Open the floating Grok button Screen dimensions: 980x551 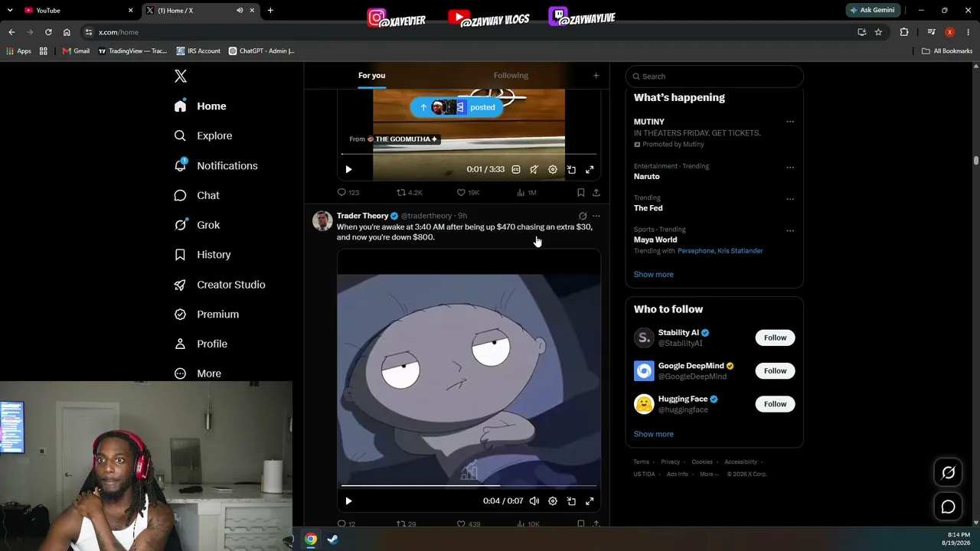948,473
